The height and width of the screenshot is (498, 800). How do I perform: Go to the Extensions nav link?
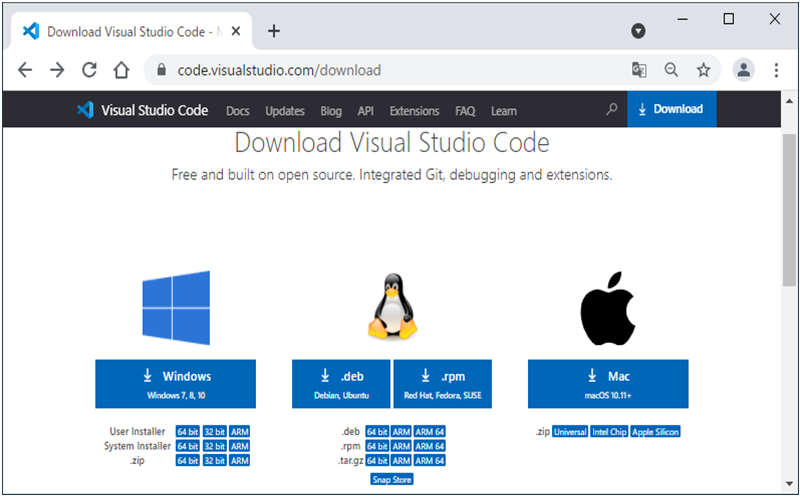coord(414,110)
